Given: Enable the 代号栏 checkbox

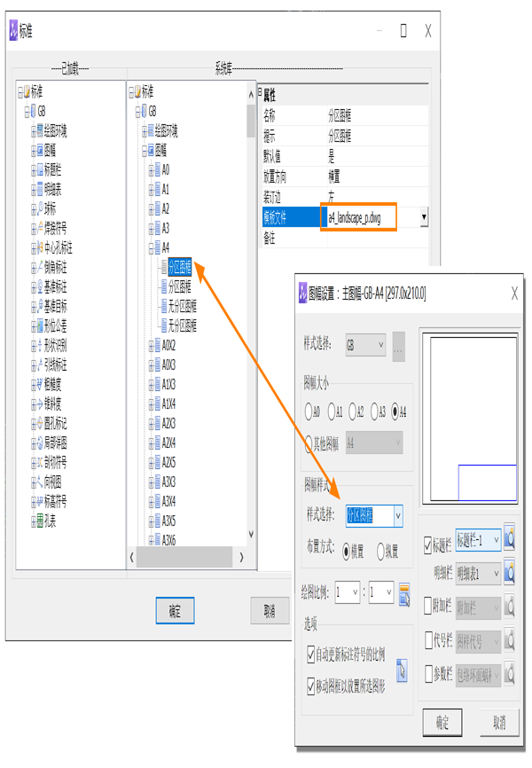Looking at the screenshot, I should pyautogui.click(x=427, y=639).
